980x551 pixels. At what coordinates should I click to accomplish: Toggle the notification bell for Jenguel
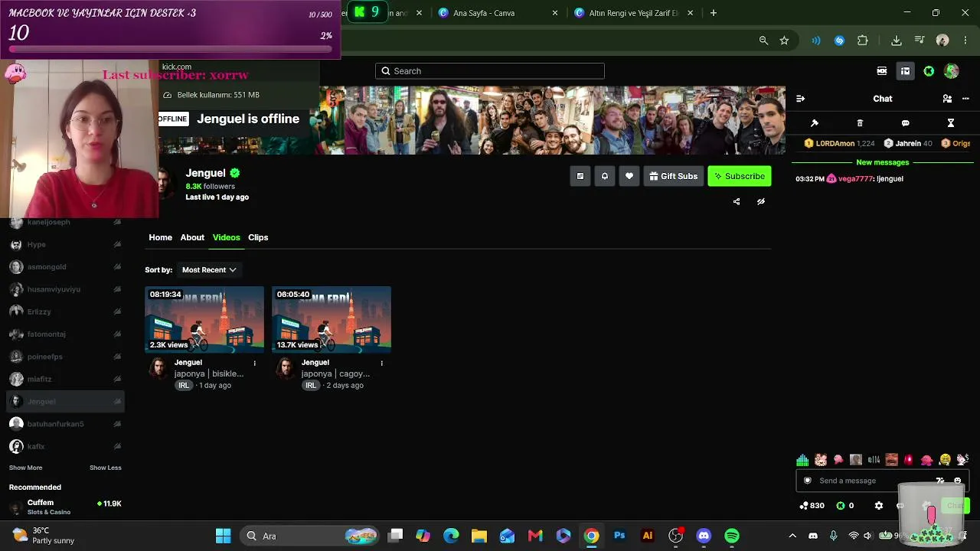605,176
